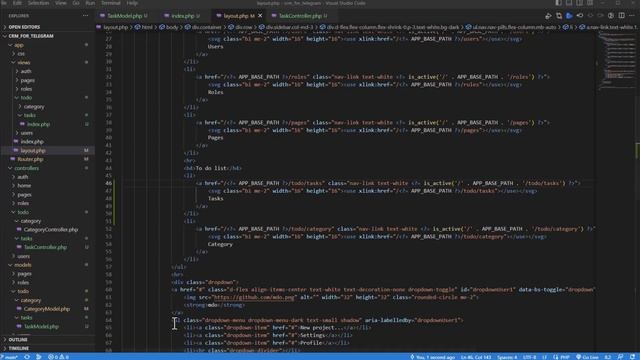Click the Split Editor icon
Image resolution: width=640 pixels, height=360 pixels.
click(x=621, y=16)
